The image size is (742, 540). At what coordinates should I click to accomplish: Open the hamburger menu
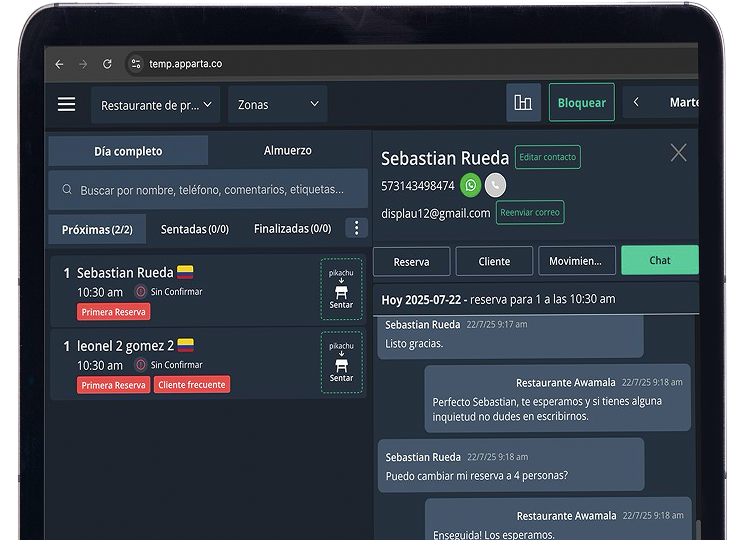click(x=66, y=104)
